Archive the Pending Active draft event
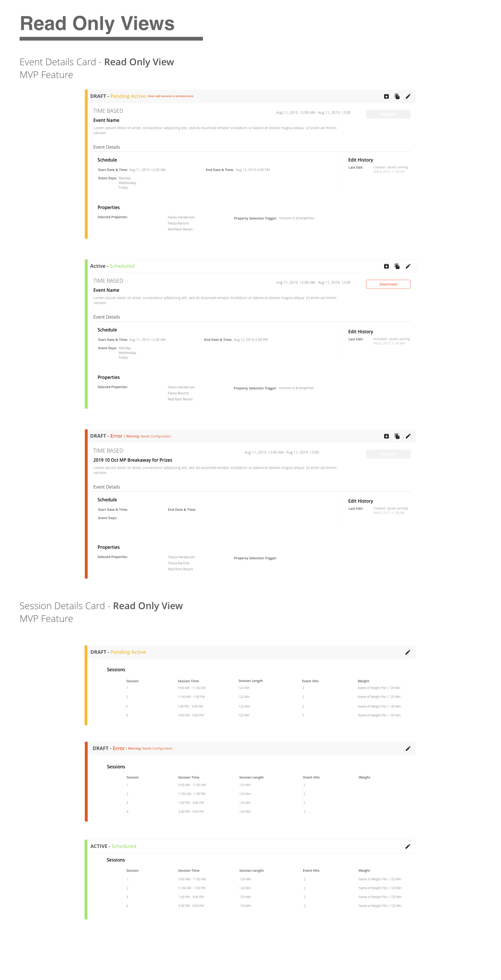The width and height of the screenshot is (501, 980). click(386, 96)
